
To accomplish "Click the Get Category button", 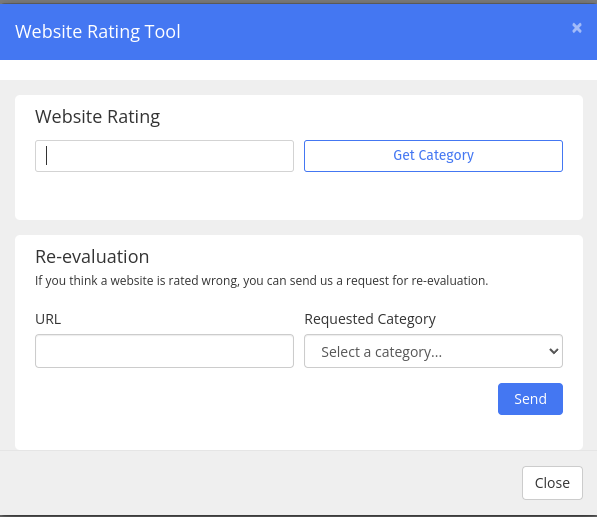I will click(433, 156).
